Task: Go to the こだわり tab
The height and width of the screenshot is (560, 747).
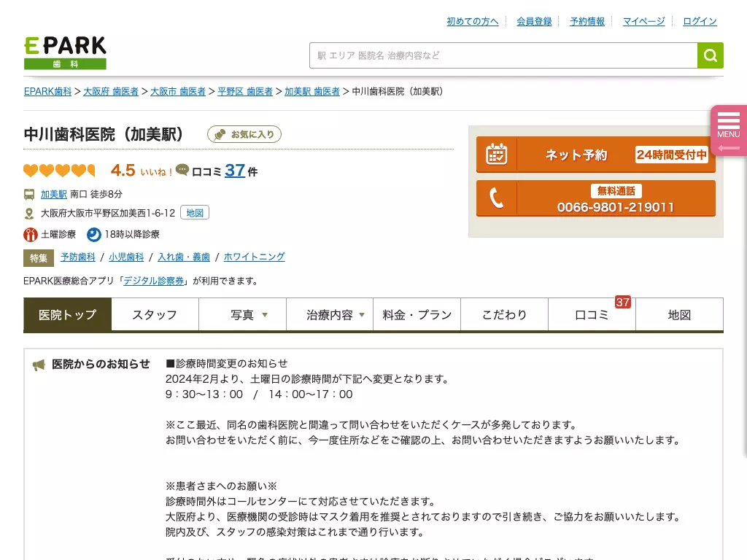Action: click(505, 314)
